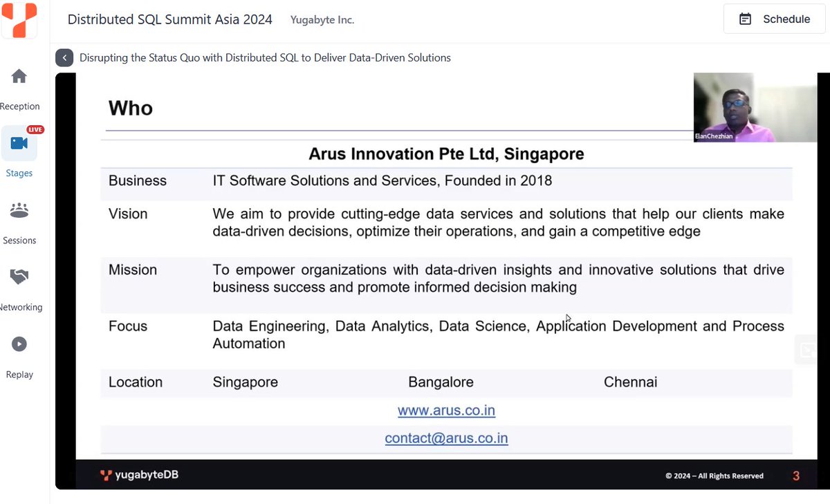Click the contact@arus.co.in email link

(446, 438)
